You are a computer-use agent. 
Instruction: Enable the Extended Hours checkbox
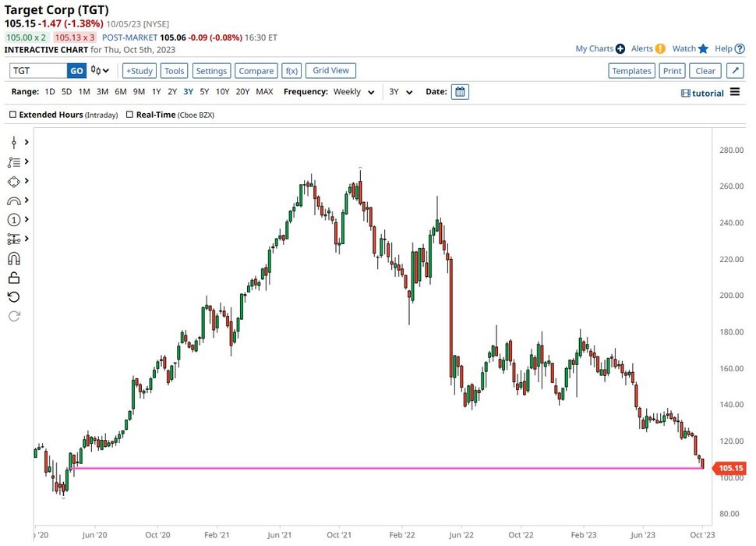12,115
